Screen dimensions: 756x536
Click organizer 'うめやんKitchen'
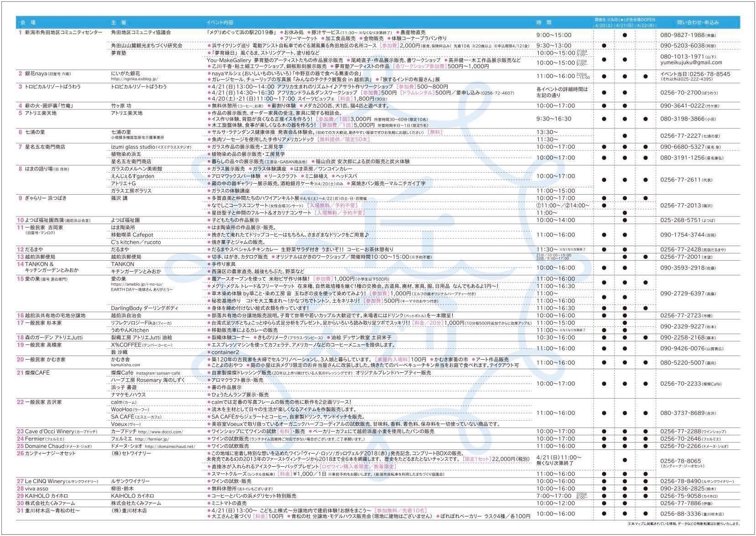(130, 330)
